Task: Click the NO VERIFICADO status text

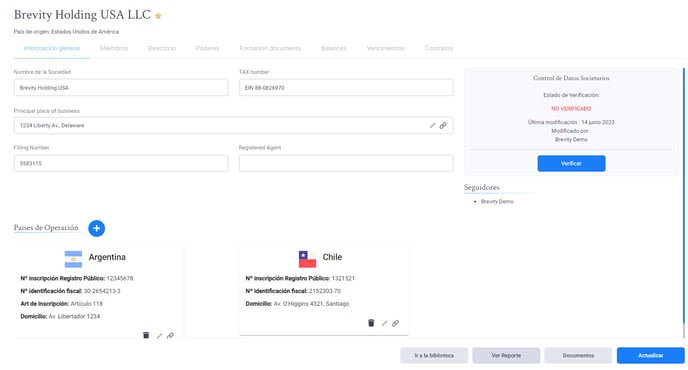Action: point(571,108)
